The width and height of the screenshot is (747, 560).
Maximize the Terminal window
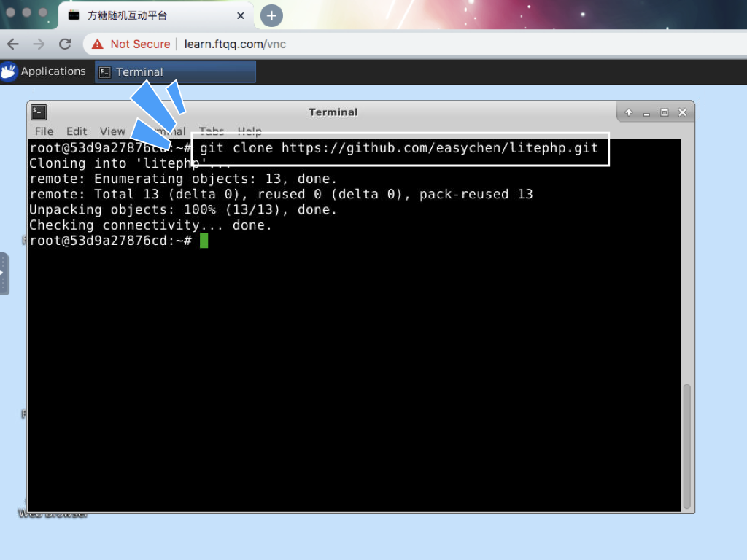(x=664, y=112)
